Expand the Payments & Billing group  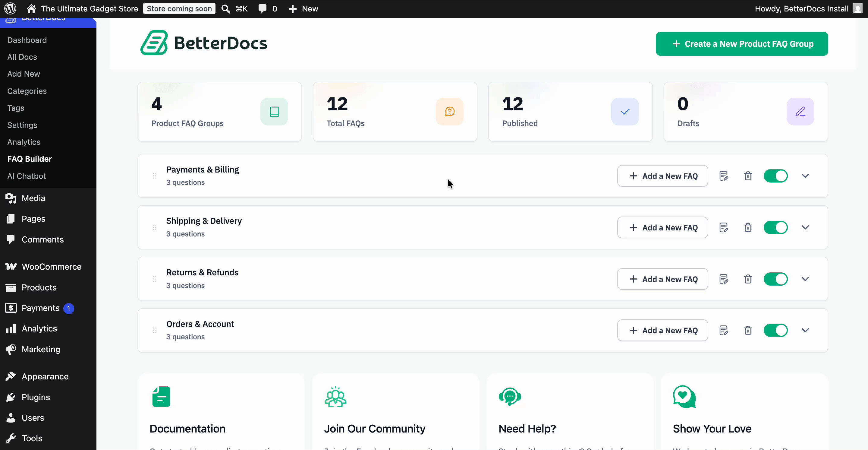click(805, 176)
